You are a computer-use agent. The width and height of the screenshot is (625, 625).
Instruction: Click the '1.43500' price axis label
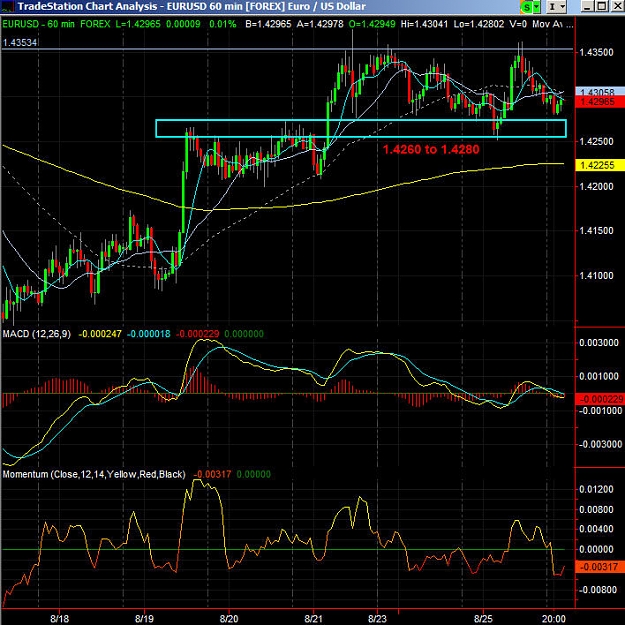596,53
